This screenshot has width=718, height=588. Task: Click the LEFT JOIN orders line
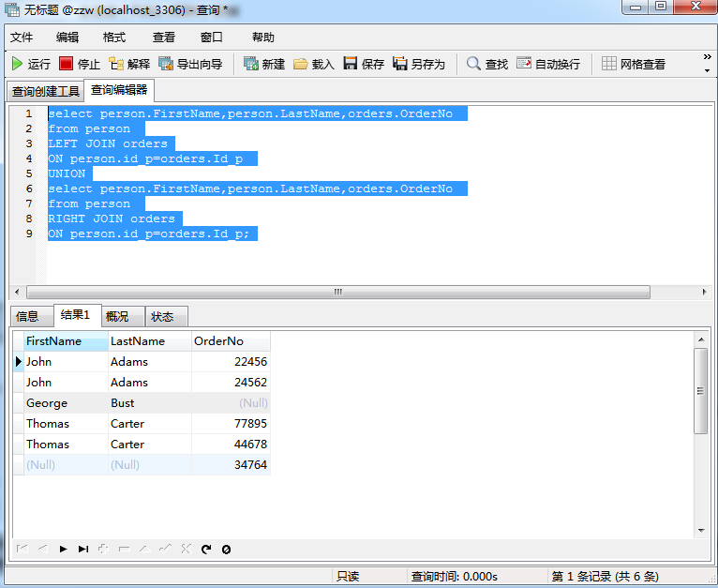point(108,143)
